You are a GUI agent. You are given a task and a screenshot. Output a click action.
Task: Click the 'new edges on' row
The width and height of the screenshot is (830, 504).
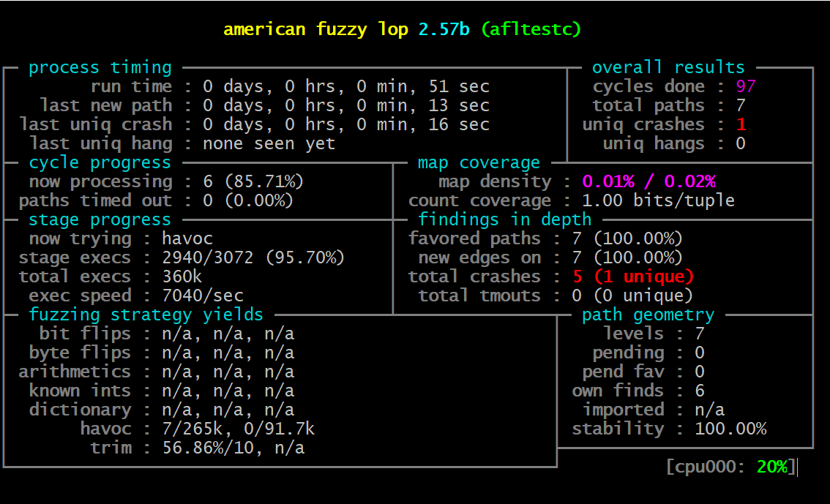pyautogui.click(x=550, y=258)
